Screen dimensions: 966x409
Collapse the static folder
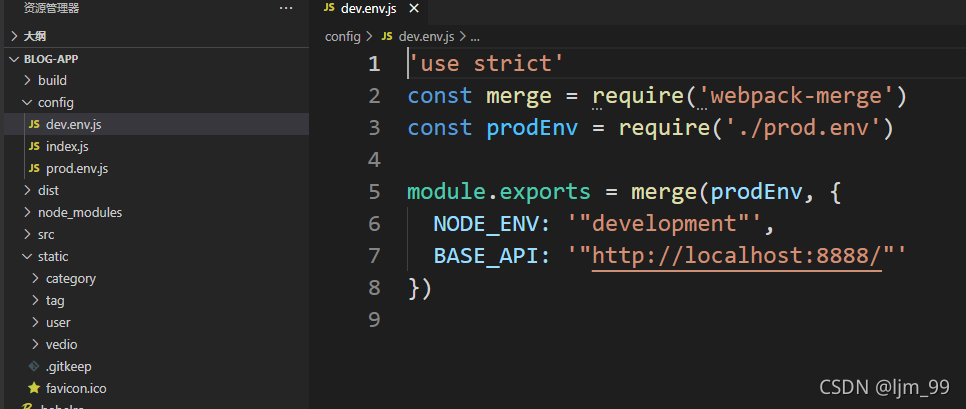coord(156,256)
